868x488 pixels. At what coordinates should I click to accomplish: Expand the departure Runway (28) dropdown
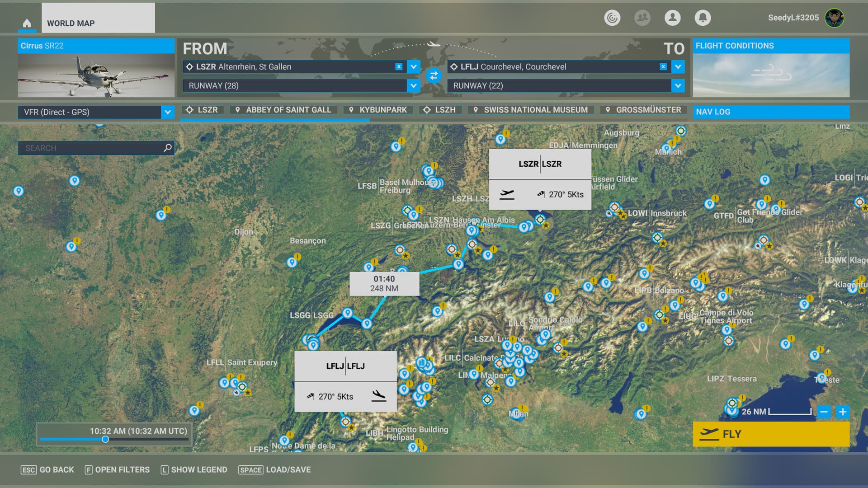click(413, 86)
